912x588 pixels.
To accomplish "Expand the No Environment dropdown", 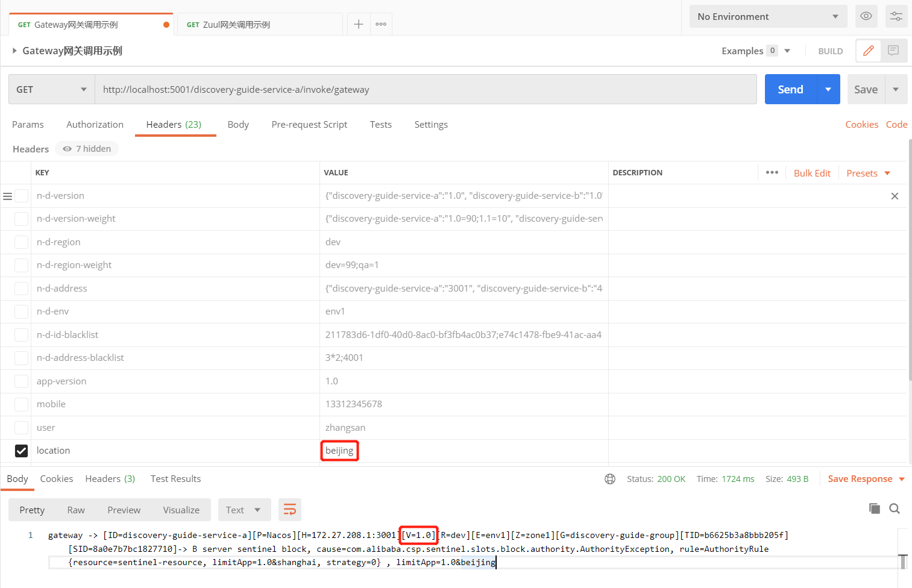I will pos(768,16).
